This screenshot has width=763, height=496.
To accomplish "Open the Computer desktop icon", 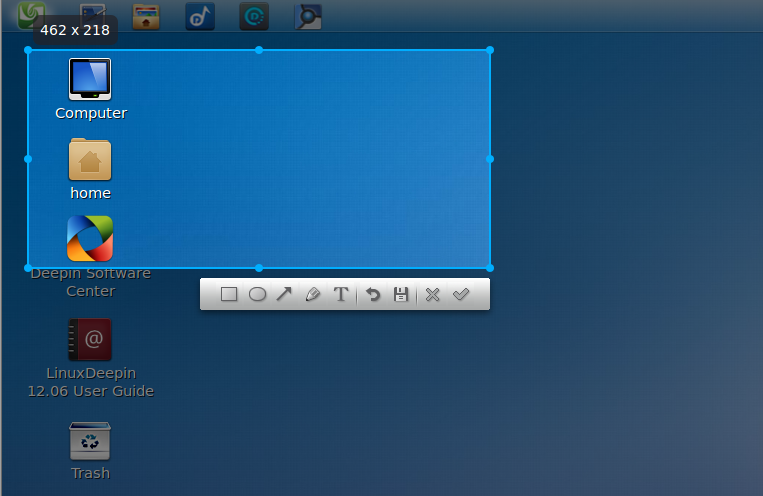I will pos(90,79).
